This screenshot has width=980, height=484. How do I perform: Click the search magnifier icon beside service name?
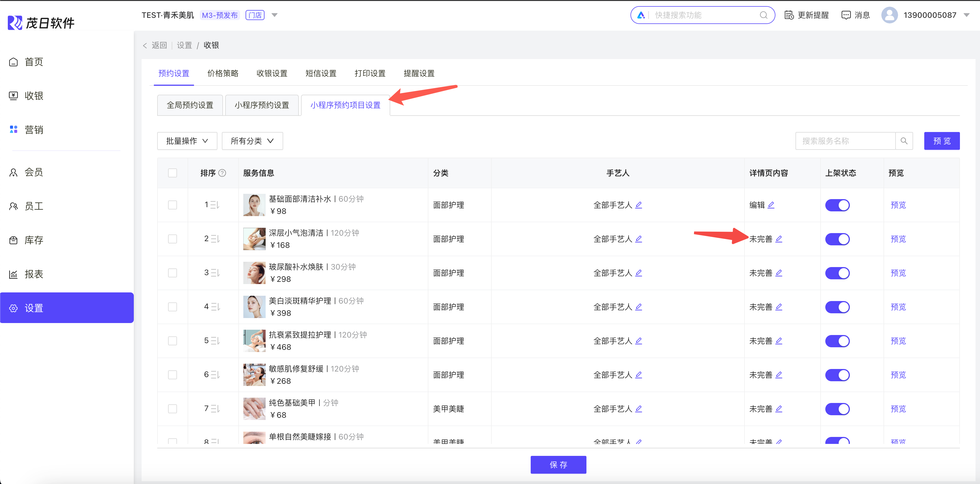(x=904, y=141)
